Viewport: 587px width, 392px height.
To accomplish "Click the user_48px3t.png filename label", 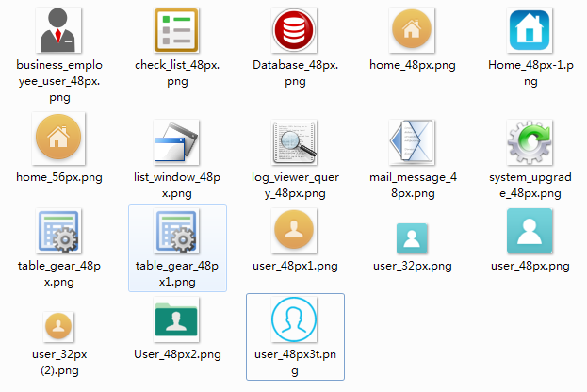I will 295,362.
